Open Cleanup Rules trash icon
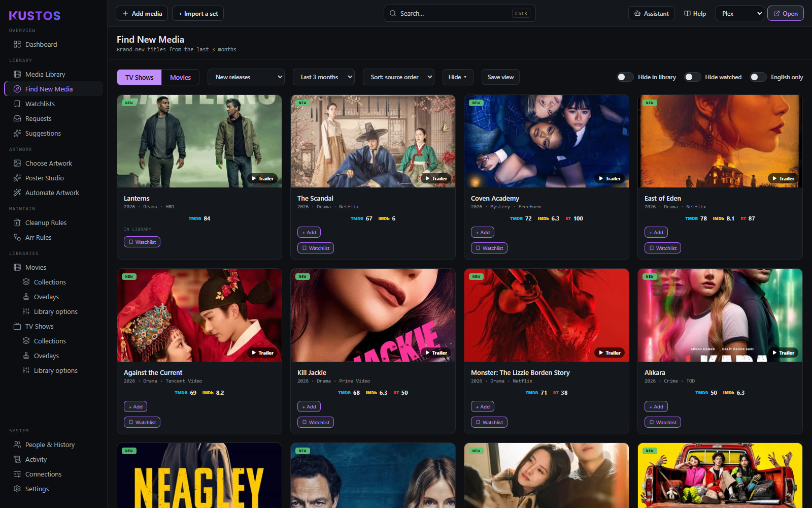This screenshot has height=508, width=812. point(17,223)
